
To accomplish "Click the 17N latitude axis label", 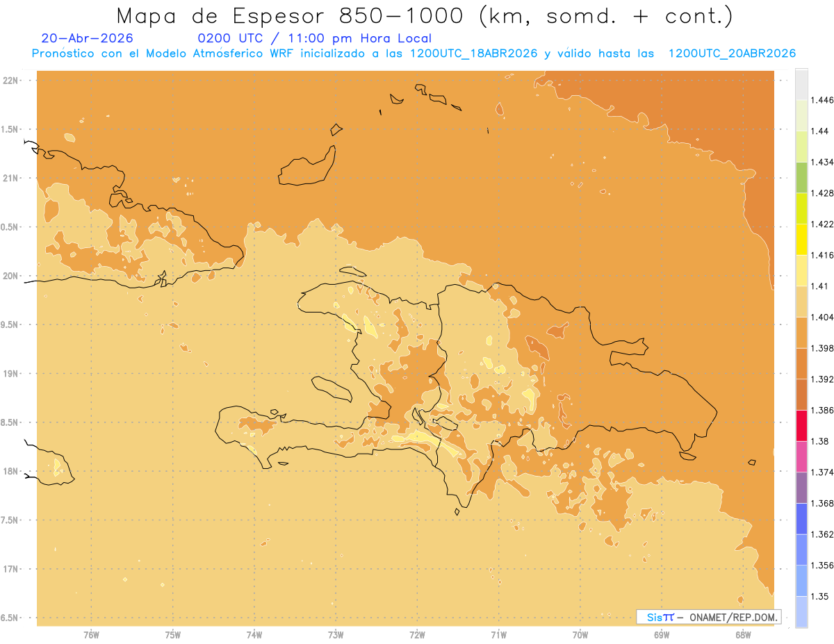I will click(x=11, y=569).
